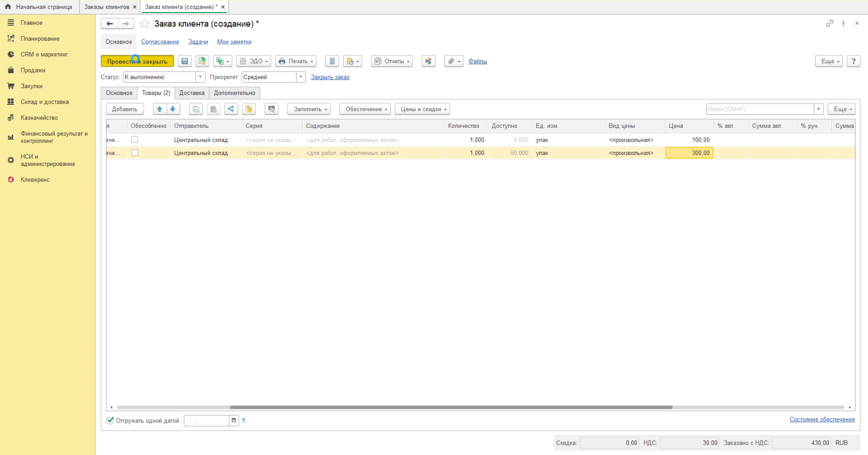Open НСИ и администрирование via its gear icon
868x455 pixels.
[10, 160]
